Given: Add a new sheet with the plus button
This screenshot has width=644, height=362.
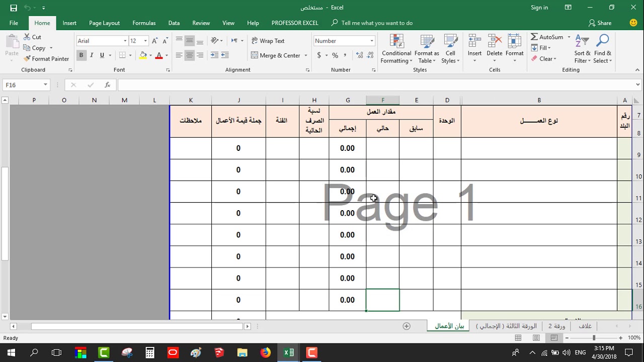Looking at the screenshot, I should pos(407,326).
